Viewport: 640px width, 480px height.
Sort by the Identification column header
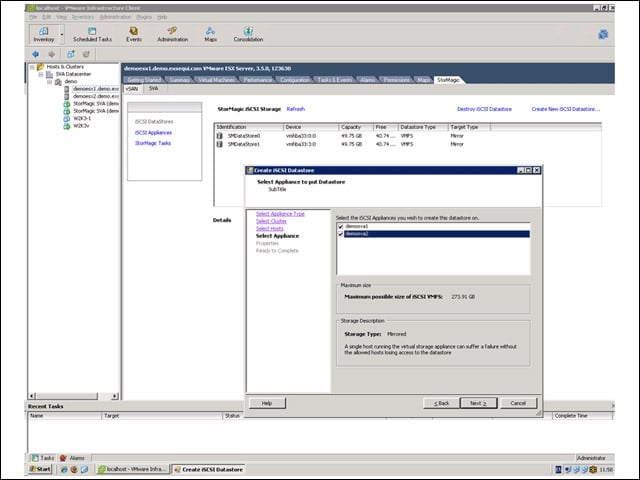(x=249, y=127)
